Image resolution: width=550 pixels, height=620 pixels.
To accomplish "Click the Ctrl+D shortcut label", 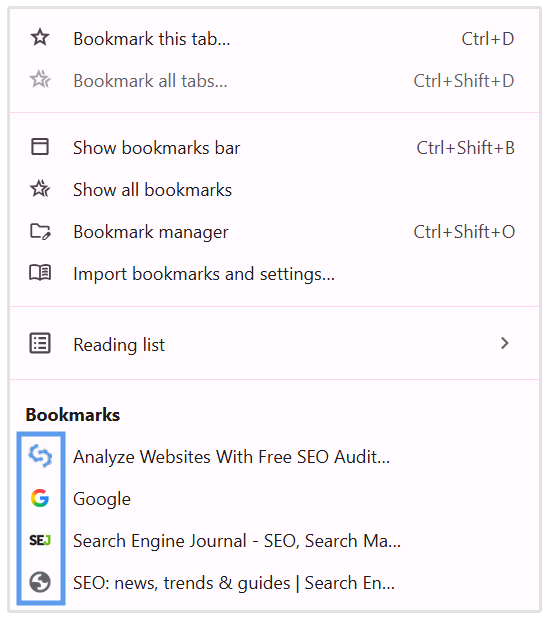I will coord(488,39).
